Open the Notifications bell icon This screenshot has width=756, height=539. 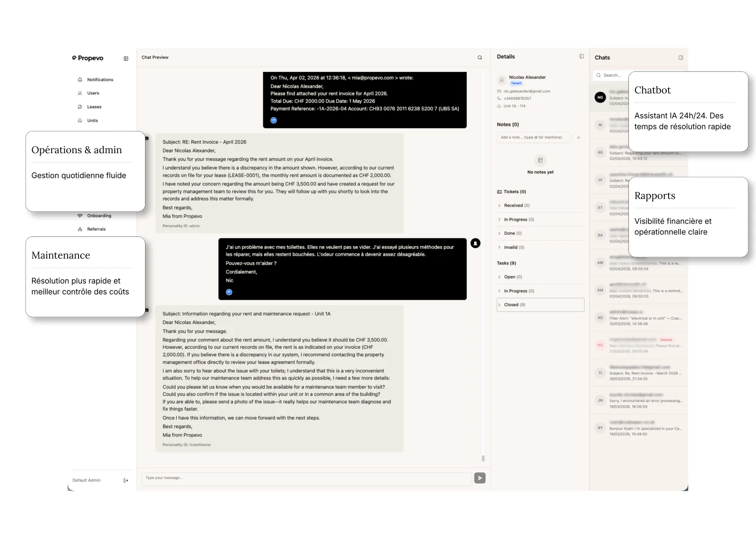coord(80,79)
